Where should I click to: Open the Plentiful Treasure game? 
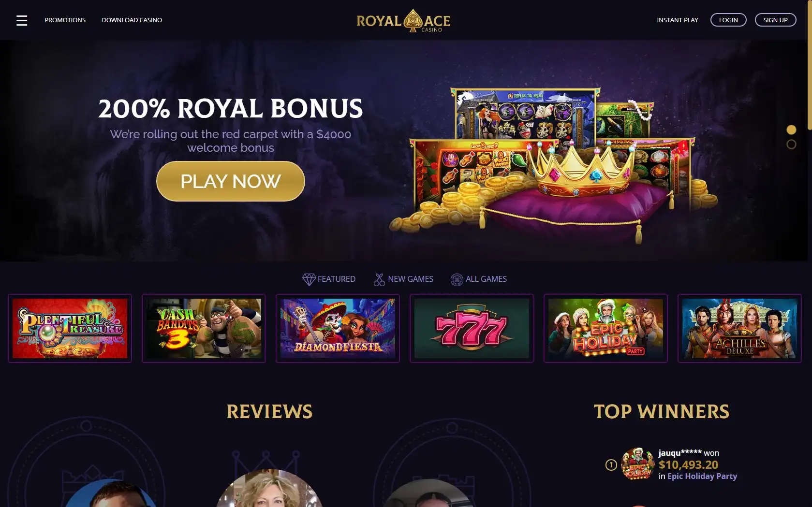pos(70,328)
